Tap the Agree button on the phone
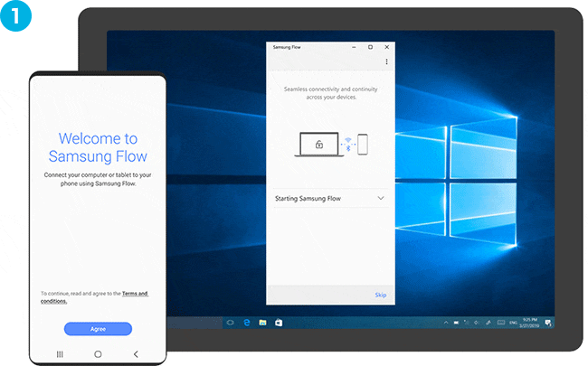Image resolution: width=588 pixels, height=366 pixels. (x=98, y=329)
